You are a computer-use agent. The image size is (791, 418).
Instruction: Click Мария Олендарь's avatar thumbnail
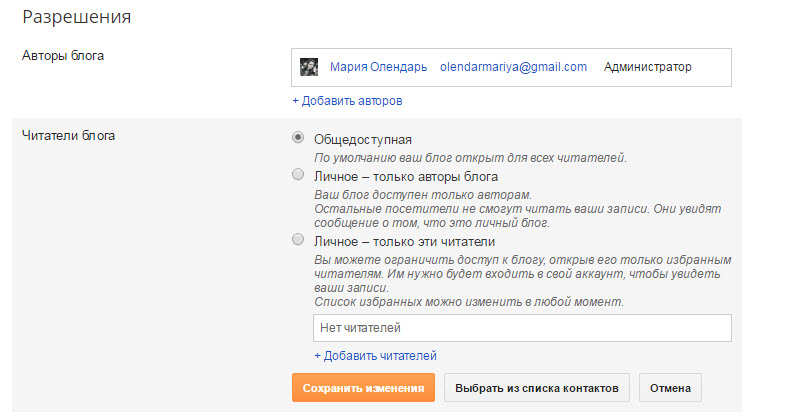coord(309,67)
